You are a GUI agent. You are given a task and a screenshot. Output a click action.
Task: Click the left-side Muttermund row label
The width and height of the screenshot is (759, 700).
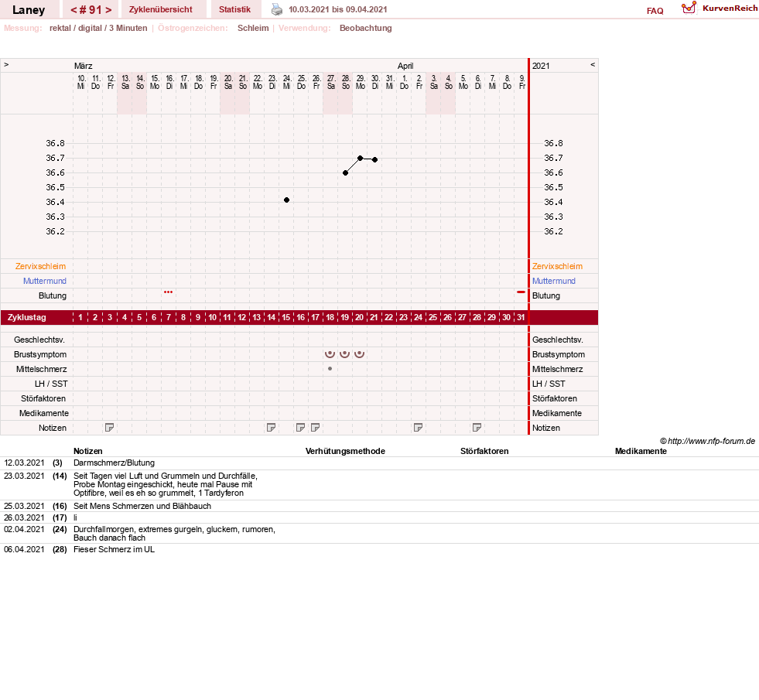tap(45, 281)
